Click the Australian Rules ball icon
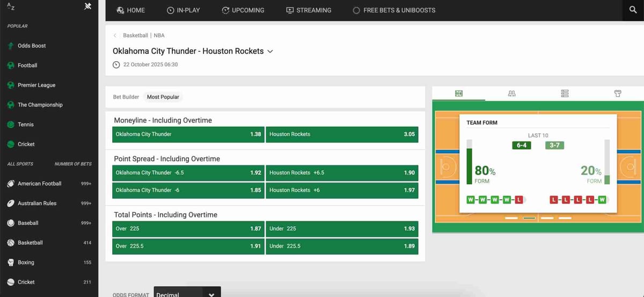The image size is (644, 297). pyautogui.click(x=11, y=204)
